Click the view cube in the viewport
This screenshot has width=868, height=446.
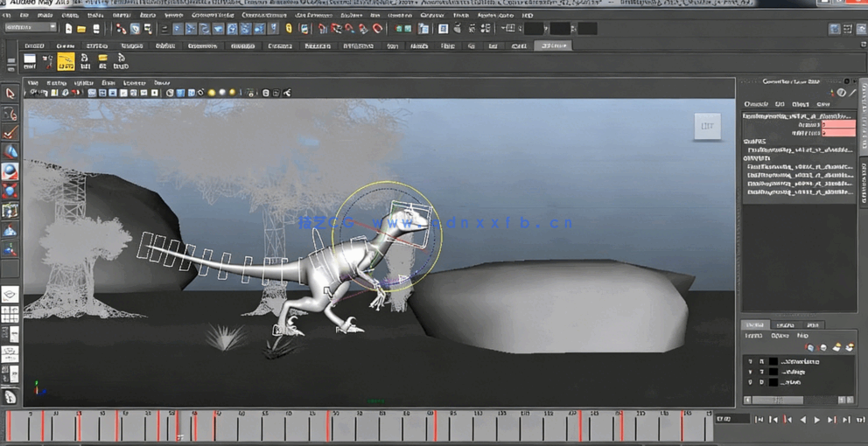706,127
